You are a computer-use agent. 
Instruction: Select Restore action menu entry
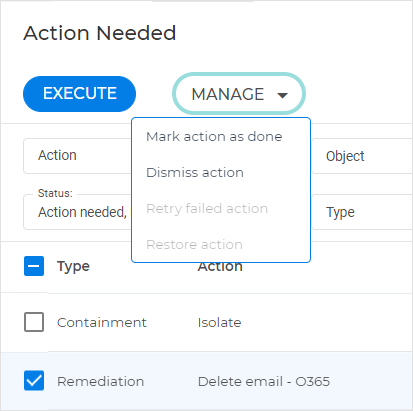194,245
